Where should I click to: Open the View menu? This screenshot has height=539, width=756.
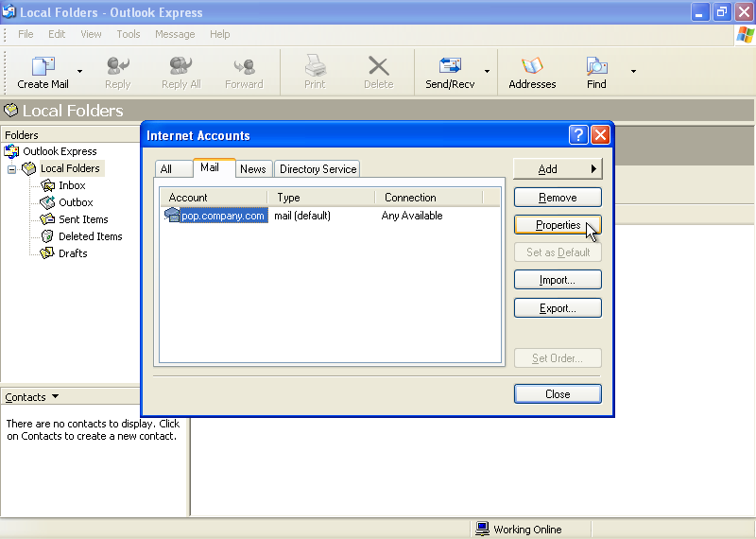(x=91, y=34)
